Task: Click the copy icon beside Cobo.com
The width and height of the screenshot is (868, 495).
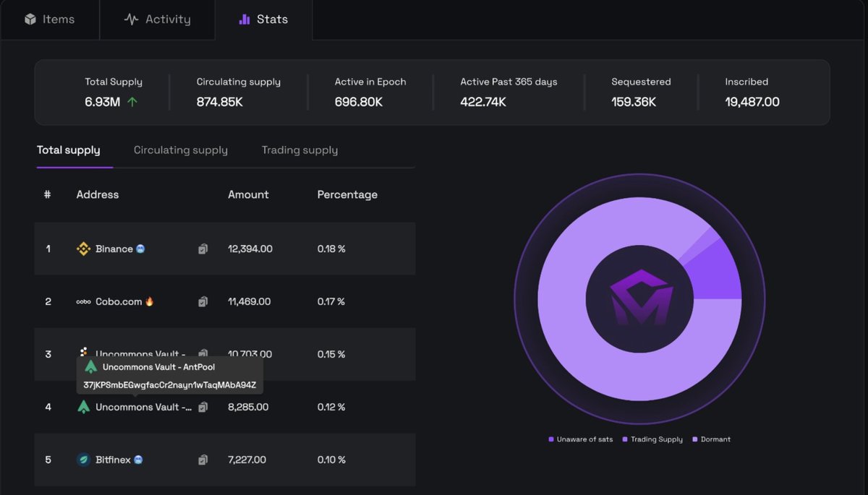Action: click(203, 301)
